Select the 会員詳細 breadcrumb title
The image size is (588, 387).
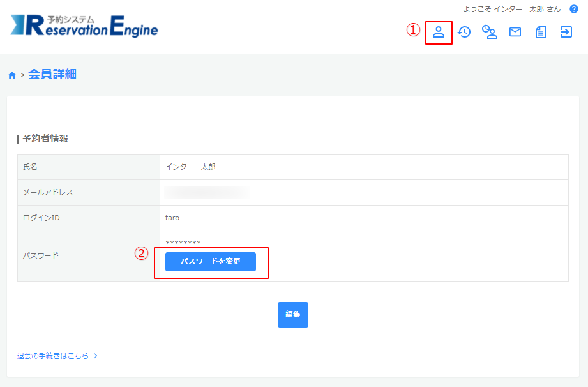tap(52, 74)
